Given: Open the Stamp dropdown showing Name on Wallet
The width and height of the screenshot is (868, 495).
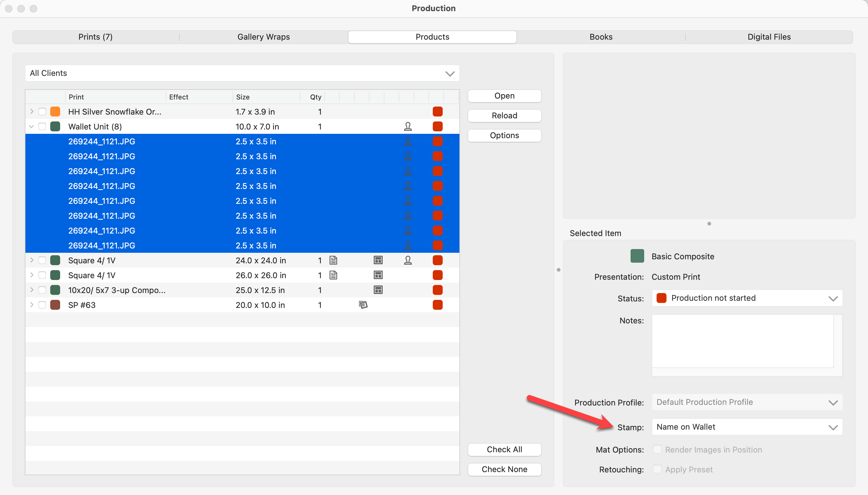Looking at the screenshot, I should point(747,427).
